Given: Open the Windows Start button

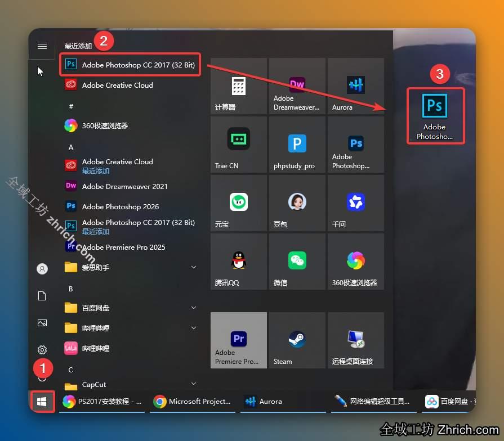Looking at the screenshot, I should point(42,401).
